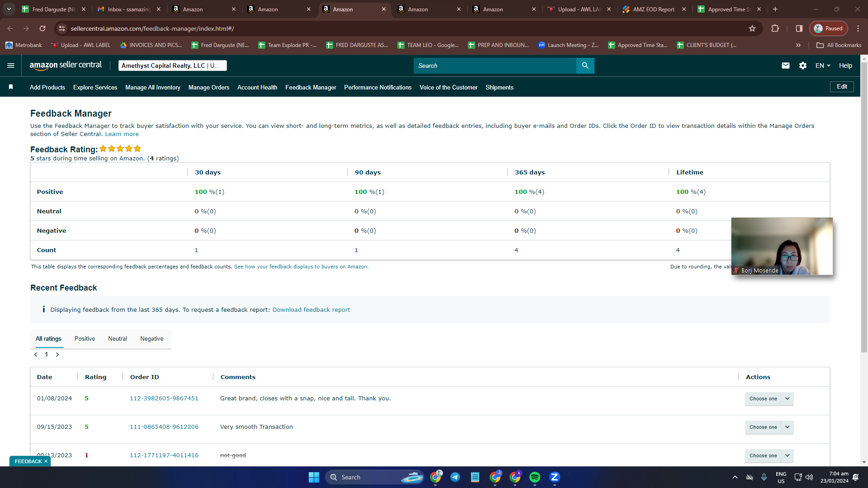868x488 pixels.
Task: Close the FEEDBACK widget with X
Action: coord(46,461)
